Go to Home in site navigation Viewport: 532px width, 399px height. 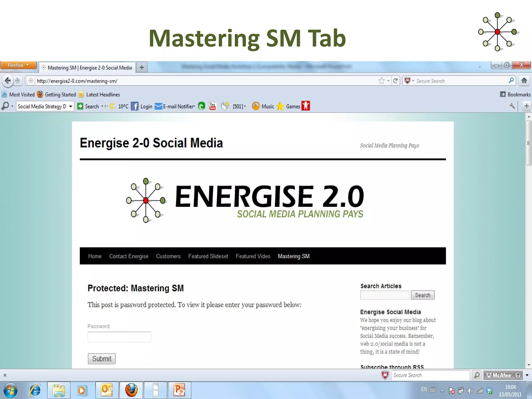point(95,256)
